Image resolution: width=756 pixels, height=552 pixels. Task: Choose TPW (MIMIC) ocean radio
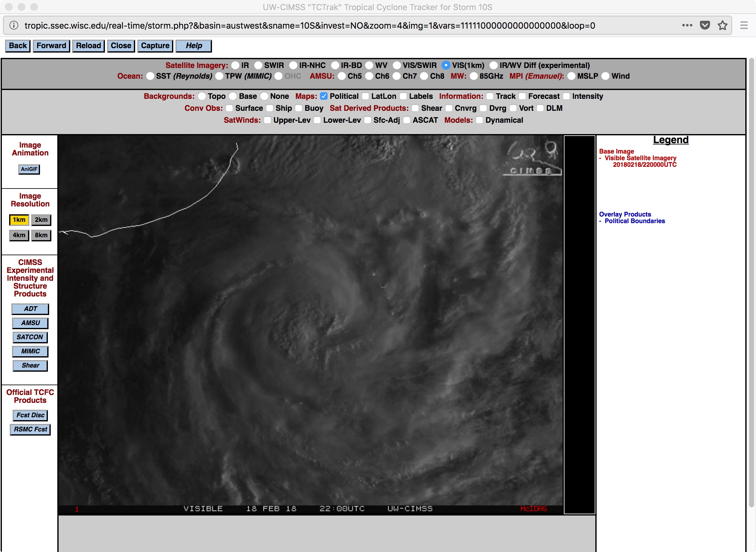tap(219, 76)
